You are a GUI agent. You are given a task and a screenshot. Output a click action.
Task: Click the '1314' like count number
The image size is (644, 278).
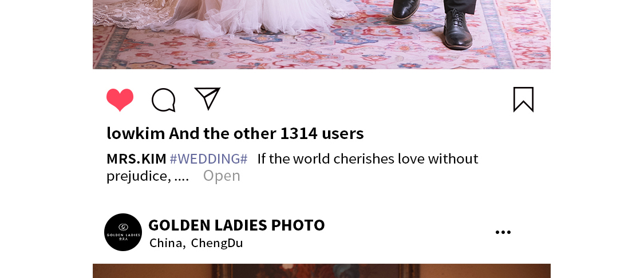pyautogui.click(x=299, y=133)
